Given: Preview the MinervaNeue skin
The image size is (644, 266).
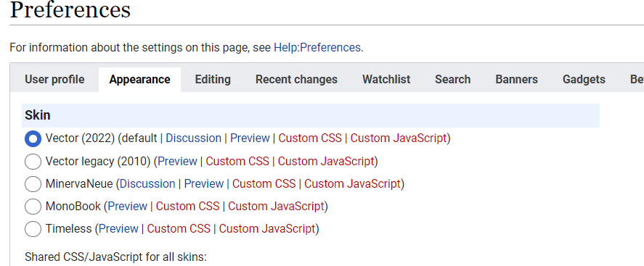Looking at the screenshot, I should [204, 184].
